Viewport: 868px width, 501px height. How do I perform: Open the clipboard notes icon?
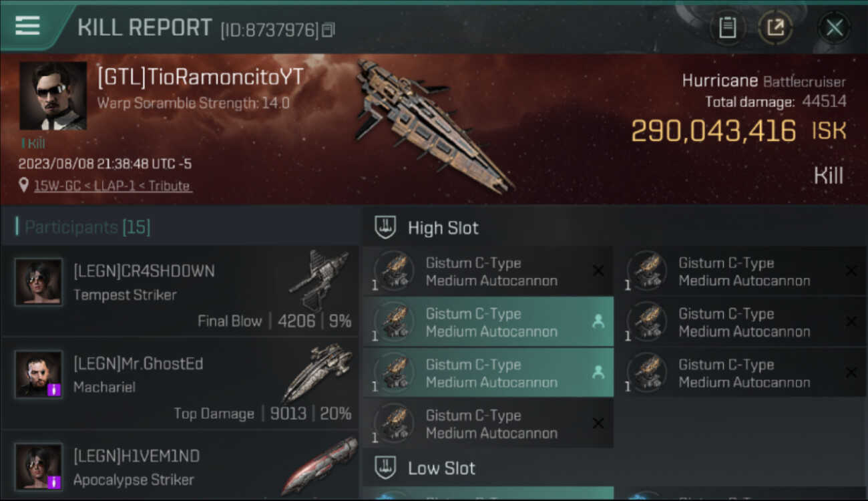[x=727, y=27]
